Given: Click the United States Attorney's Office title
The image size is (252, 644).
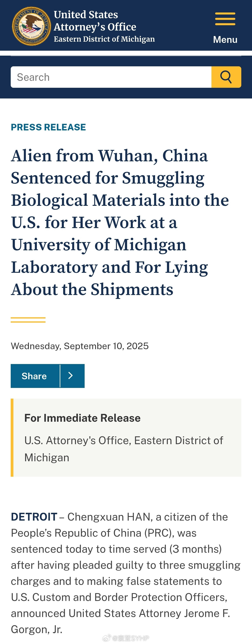Looking at the screenshot, I should point(95,21).
